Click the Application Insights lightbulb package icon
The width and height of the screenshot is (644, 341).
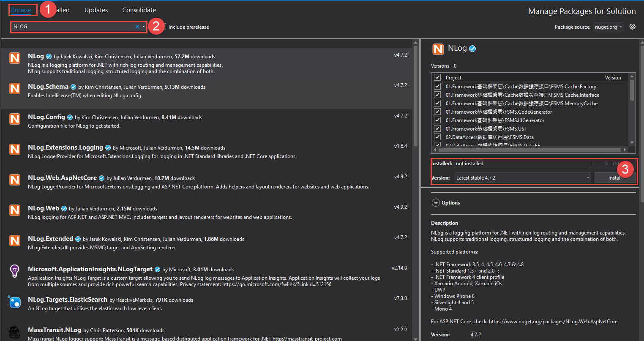[x=15, y=271]
